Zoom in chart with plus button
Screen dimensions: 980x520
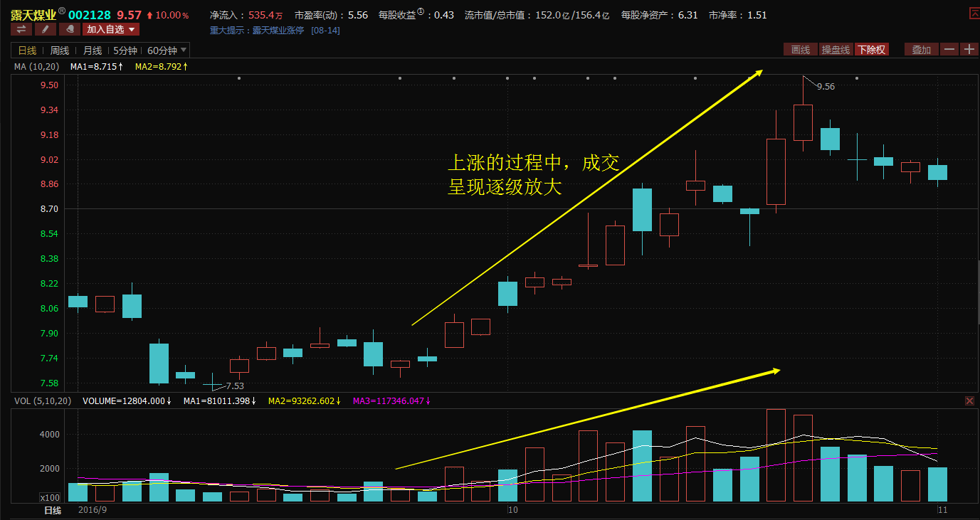point(969,49)
